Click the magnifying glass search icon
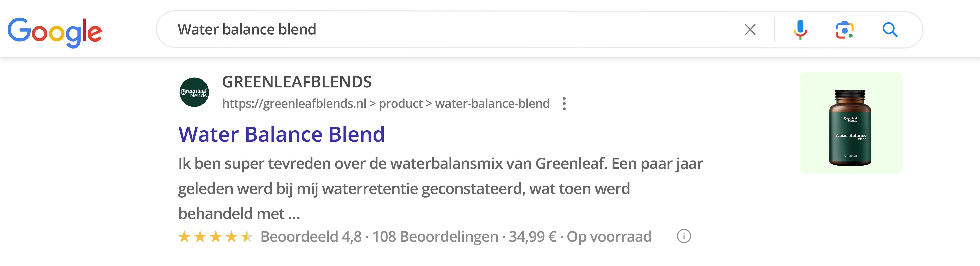Screen dimensions: 980x266 tap(890, 30)
